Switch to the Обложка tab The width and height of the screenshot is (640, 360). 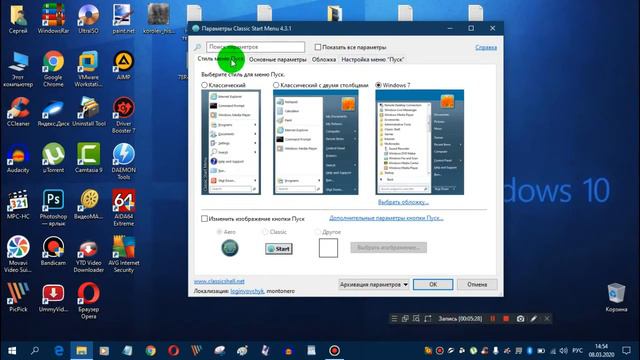click(x=324, y=60)
